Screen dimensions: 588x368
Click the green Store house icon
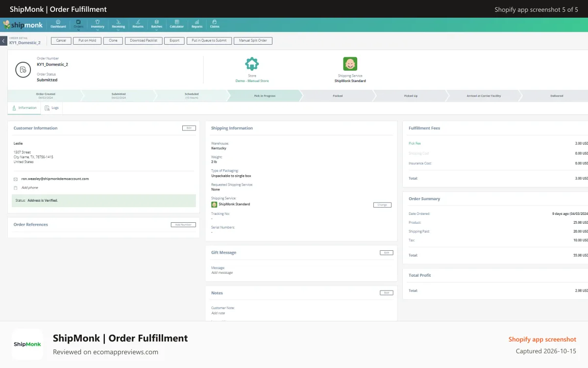click(x=252, y=64)
